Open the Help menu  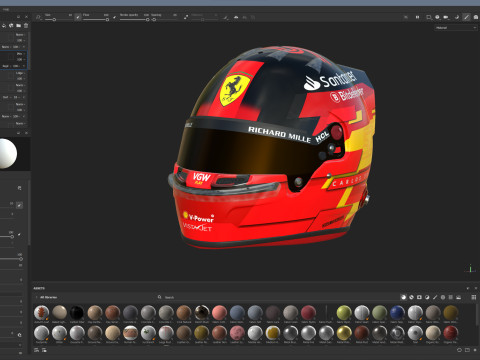coord(6,9)
